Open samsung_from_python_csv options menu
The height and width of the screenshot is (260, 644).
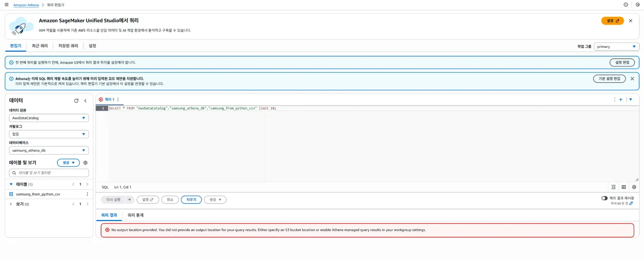pos(87,194)
